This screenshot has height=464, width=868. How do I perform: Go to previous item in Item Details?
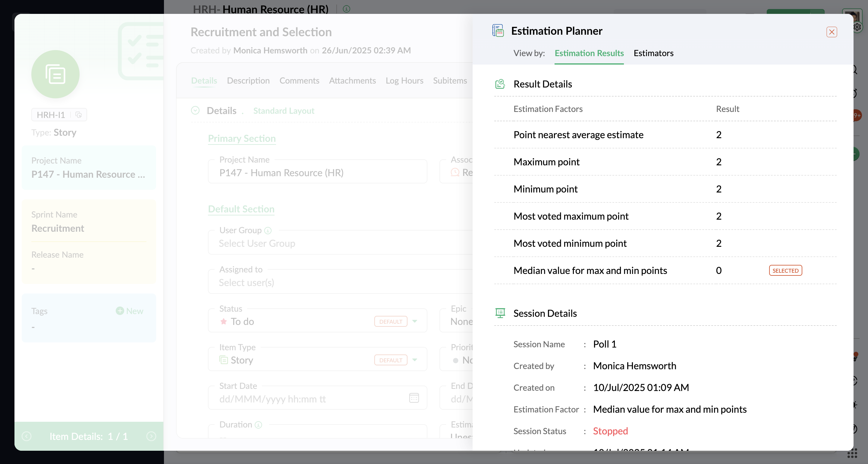[27, 436]
